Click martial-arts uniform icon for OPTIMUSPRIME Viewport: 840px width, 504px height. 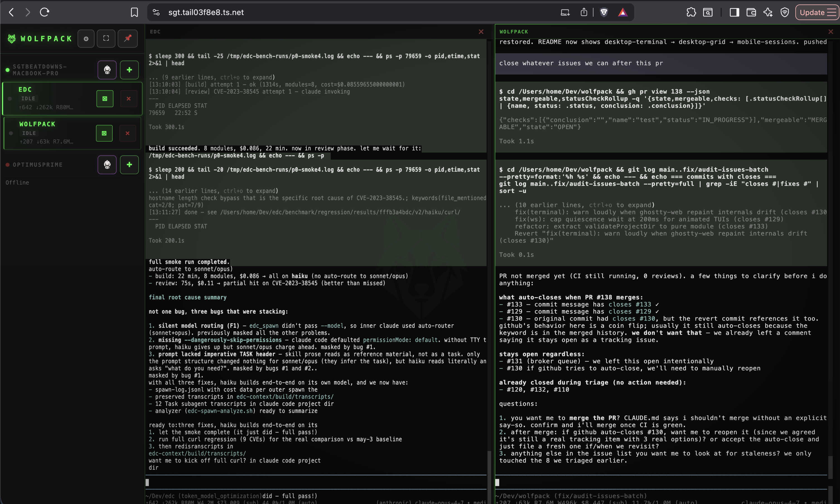(x=107, y=165)
